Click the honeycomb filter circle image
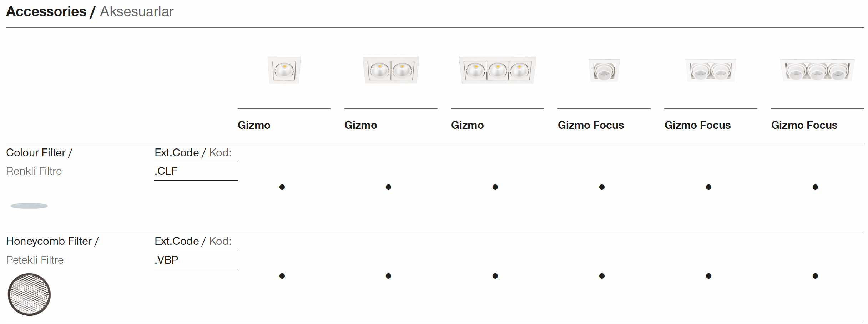 click(29, 294)
